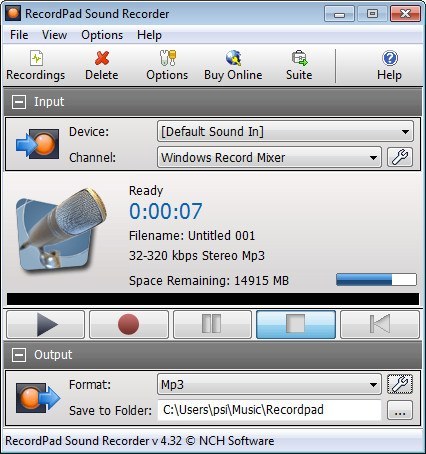Open Options from the toolbar
Screen dimensions: 426x454
[x=167, y=66]
